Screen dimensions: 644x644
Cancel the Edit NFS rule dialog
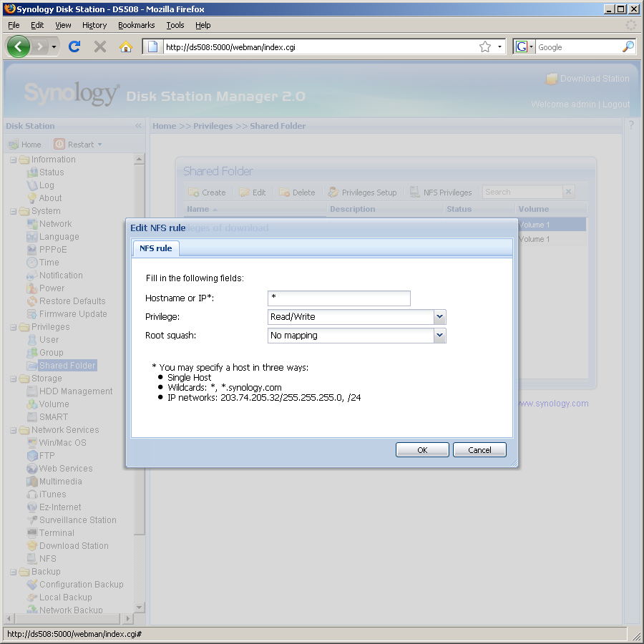(x=479, y=450)
